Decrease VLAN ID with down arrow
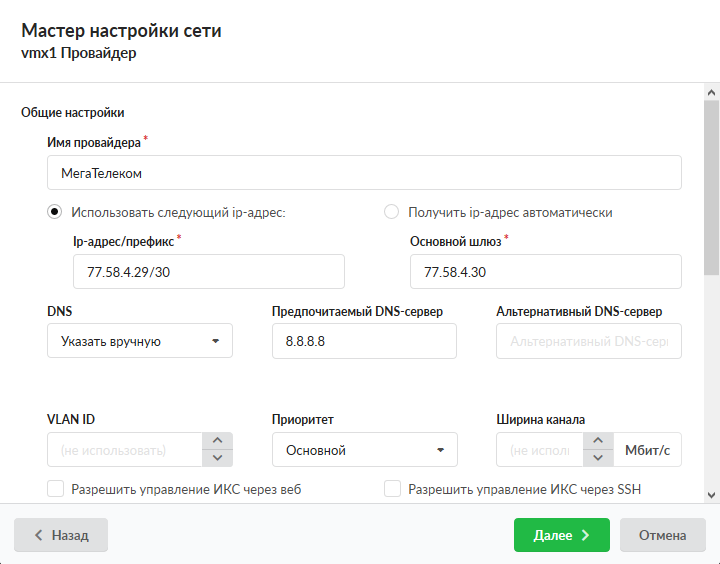 coord(217,458)
